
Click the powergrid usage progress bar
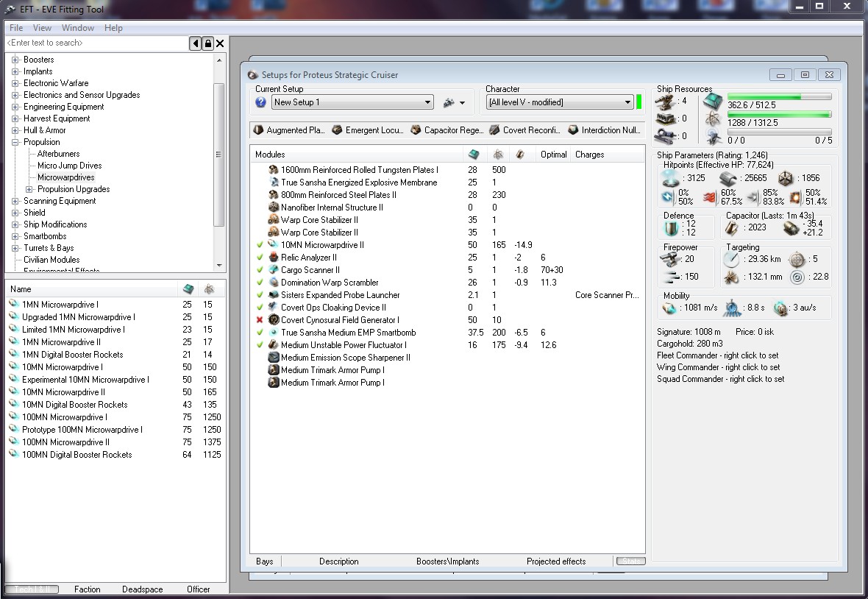[x=779, y=115]
